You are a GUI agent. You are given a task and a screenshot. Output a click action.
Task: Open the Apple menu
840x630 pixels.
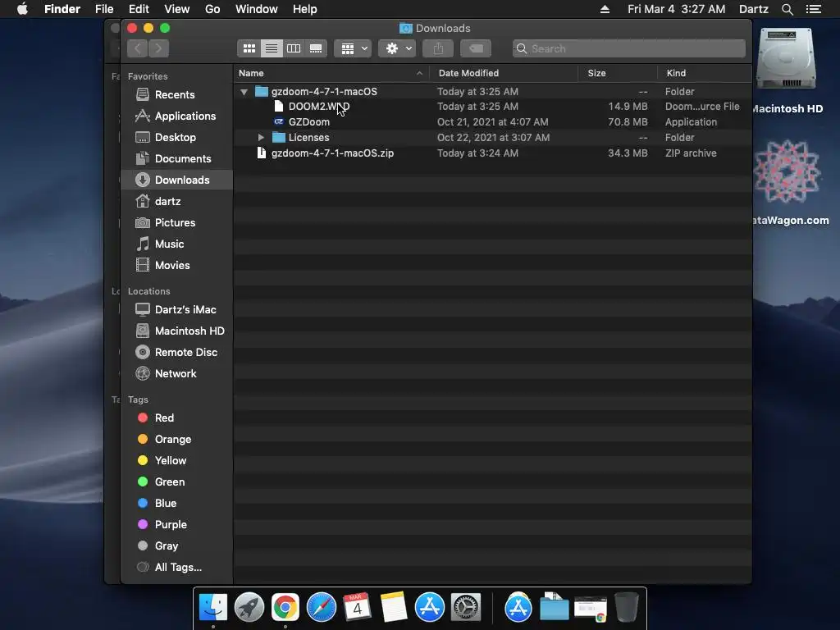(22, 9)
